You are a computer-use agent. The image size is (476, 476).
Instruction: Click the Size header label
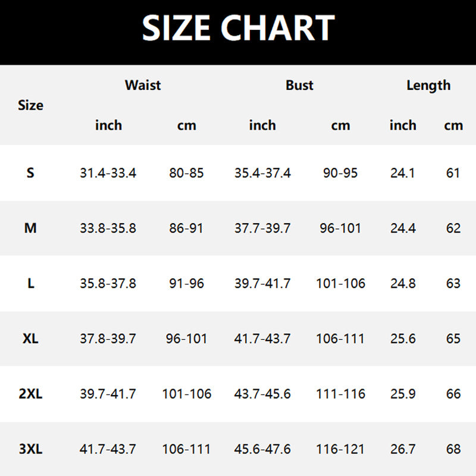(30, 105)
